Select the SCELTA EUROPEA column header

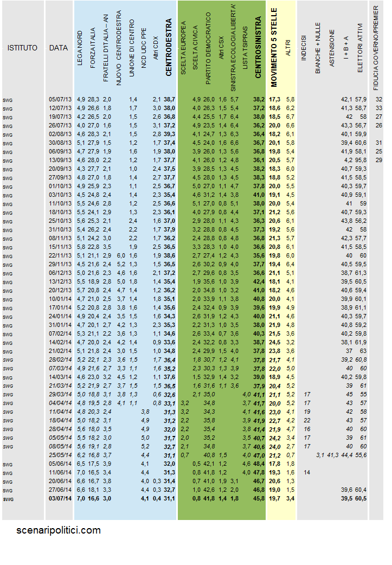click(183, 48)
